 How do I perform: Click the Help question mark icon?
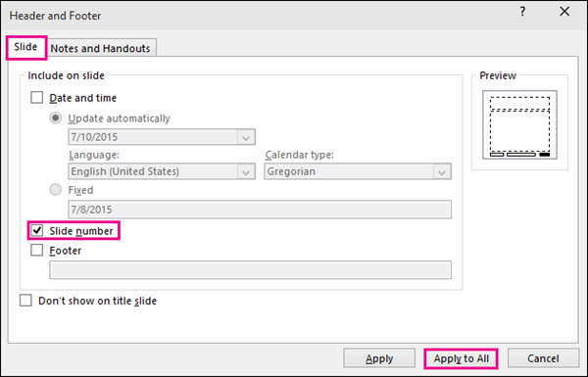522,12
